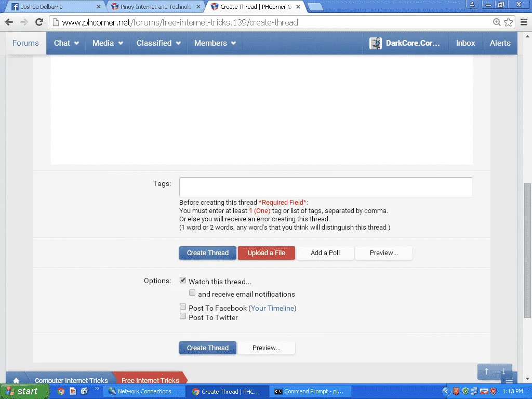Open Alerts in the nav bar
The width and height of the screenshot is (532, 399).
click(x=500, y=43)
